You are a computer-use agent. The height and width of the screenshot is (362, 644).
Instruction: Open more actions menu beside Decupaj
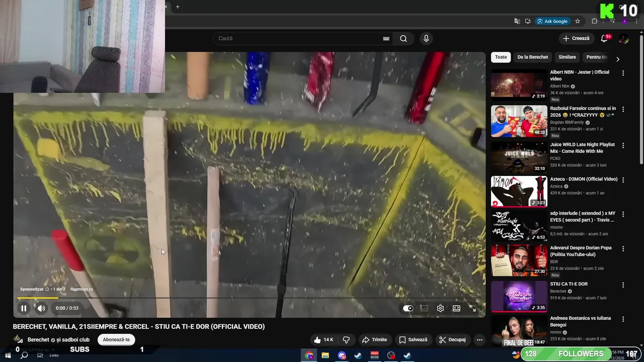click(x=479, y=340)
